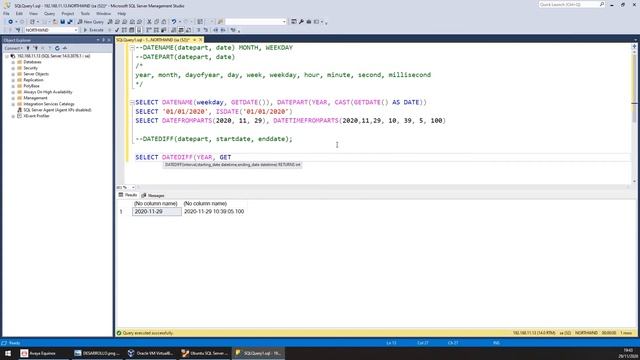Click the Open File folder icon
This screenshot has height=360, width=640.
[x=55, y=22]
